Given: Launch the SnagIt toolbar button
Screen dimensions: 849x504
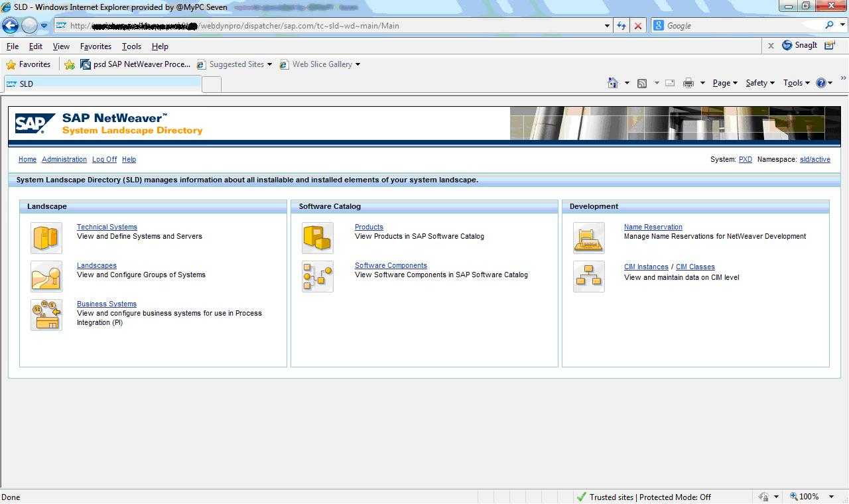Looking at the screenshot, I should click(800, 45).
